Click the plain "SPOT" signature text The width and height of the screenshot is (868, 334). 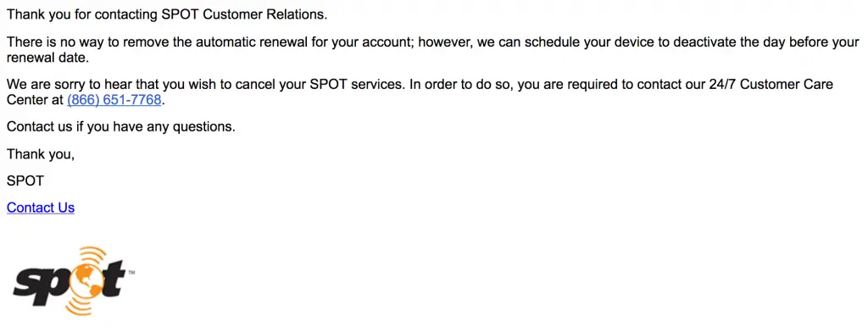[x=25, y=181]
